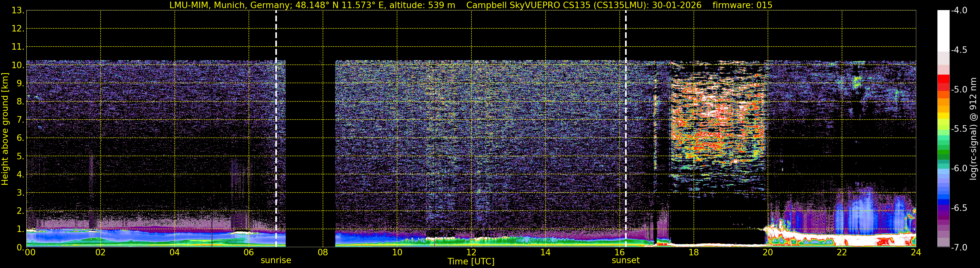The image size is (980, 268).
Task: Click the '04' time-axis tick label
Action: coord(175,252)
